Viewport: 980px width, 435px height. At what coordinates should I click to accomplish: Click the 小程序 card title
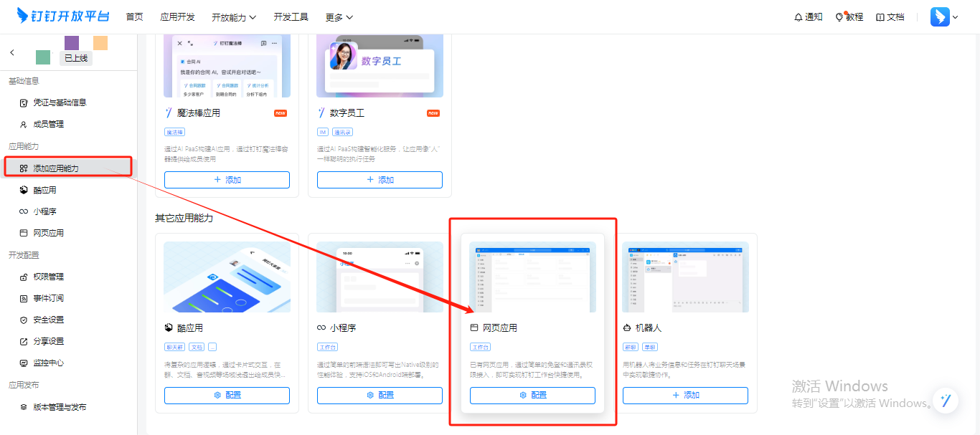[343, 328]
